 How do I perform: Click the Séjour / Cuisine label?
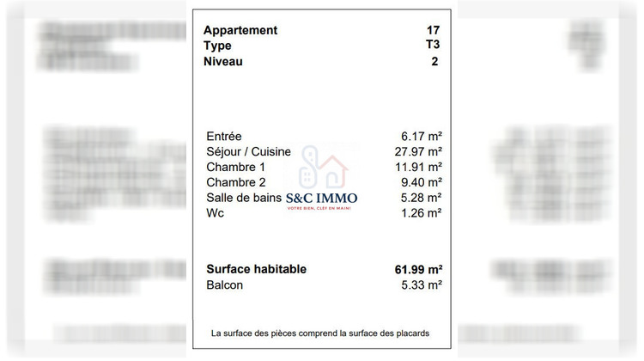(x=248, y=152)
